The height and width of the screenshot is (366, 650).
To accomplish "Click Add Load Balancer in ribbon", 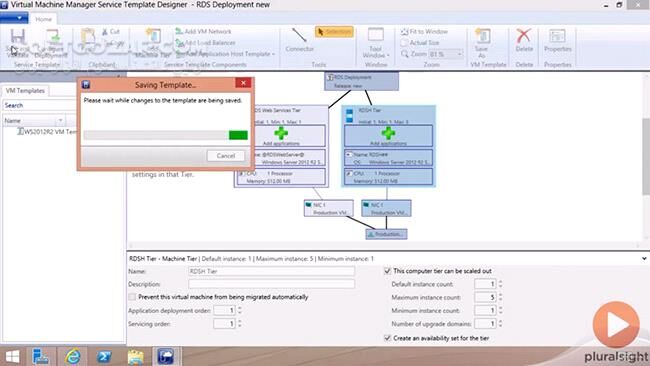I will [205, 43].
